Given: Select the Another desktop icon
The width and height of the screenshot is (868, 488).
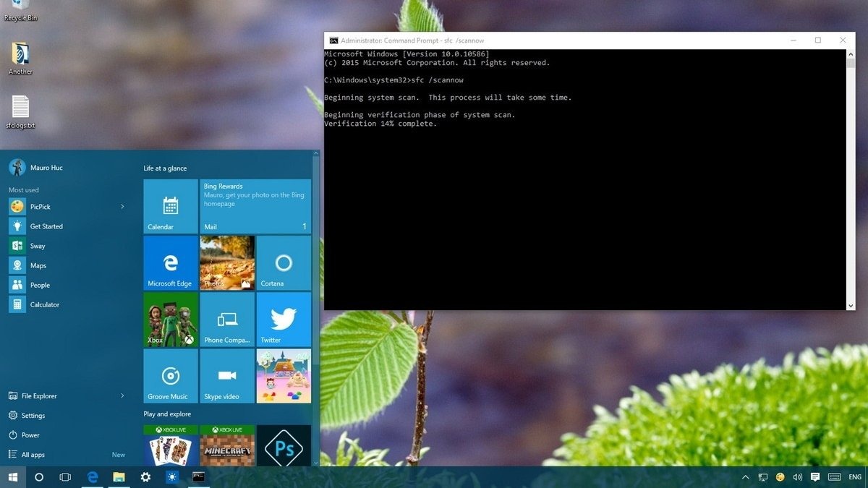Looking at the screenshot, I should point(20,59).
